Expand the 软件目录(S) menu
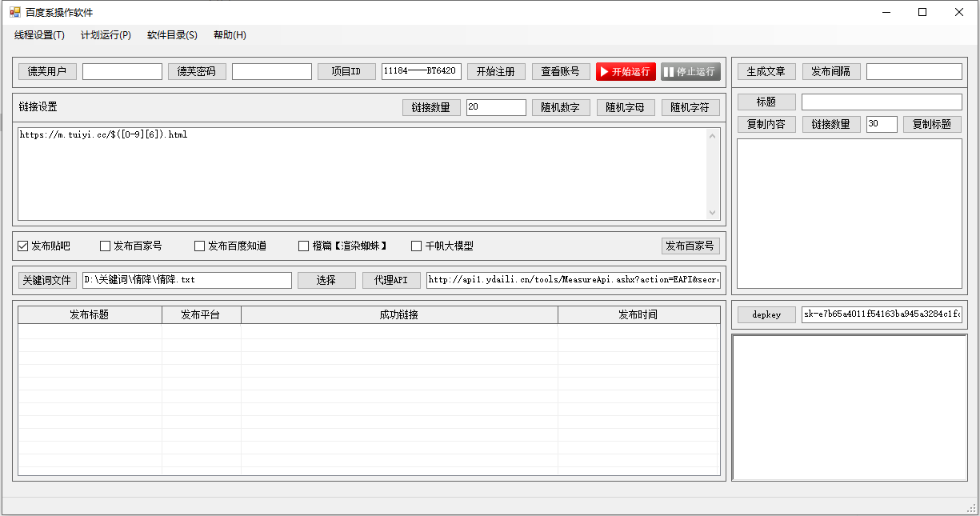This screenshot has height=516, width=980. click(x=172, y=35)
